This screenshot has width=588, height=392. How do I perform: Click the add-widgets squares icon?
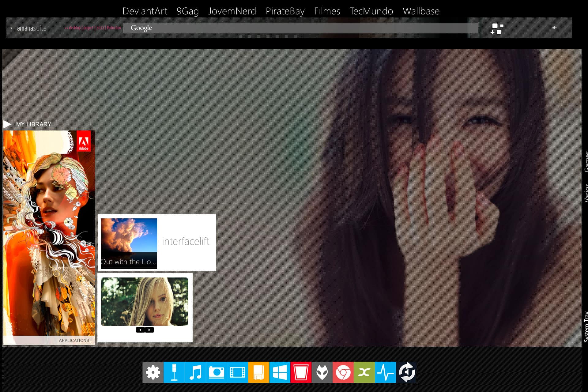[x=497, y=29]
